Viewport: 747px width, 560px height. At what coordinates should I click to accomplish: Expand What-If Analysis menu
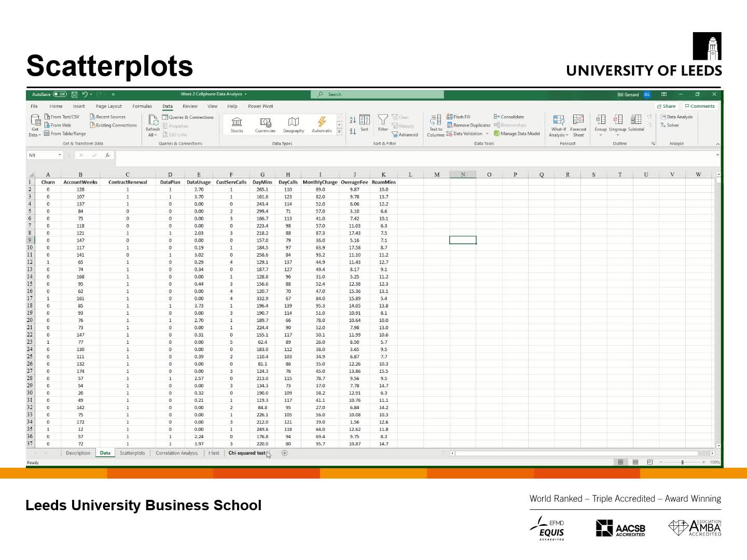pyautogui.click(x=559, y=126)
